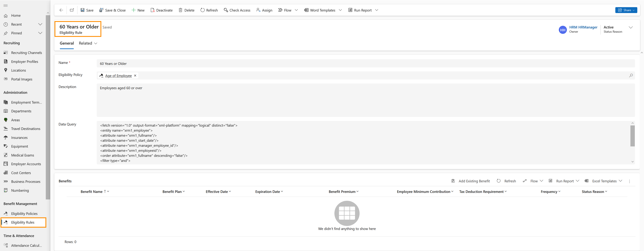Expand Recent list in sidebar
Viewport: 644px width, 251px height.
pyautogui.click(x=40, y=24)
